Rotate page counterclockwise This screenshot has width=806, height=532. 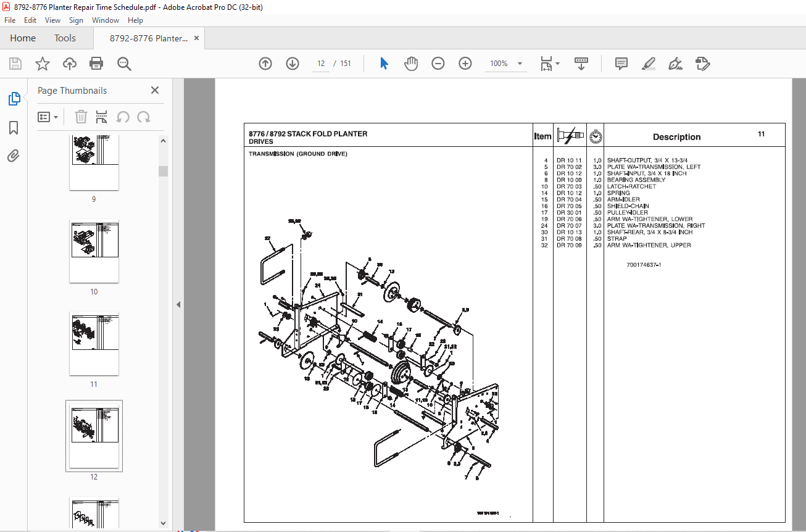123,117
